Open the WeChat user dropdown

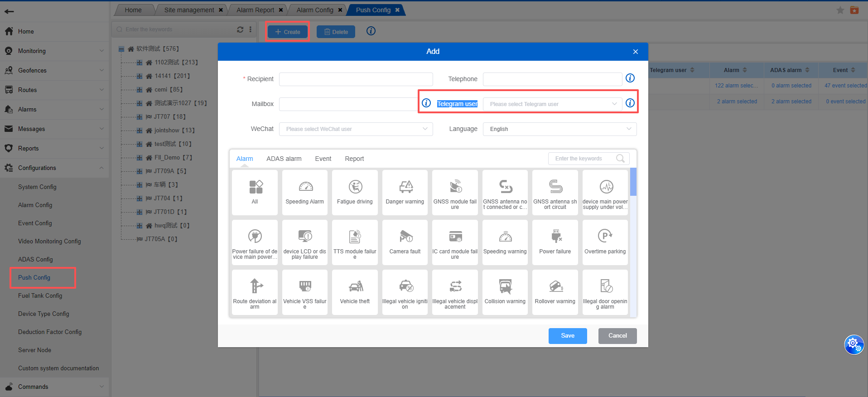pos(356,129)
